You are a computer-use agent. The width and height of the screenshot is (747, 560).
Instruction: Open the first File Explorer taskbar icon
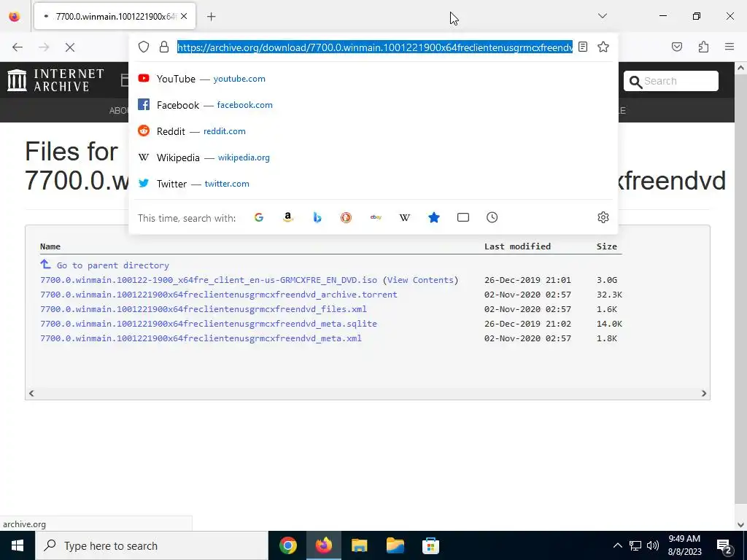(x=359, y=545)
